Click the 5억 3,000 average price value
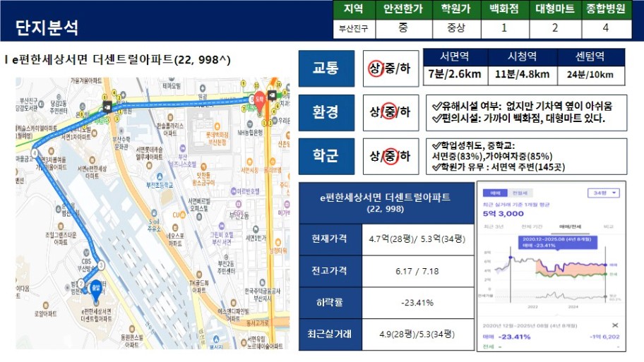 (503, 213)
